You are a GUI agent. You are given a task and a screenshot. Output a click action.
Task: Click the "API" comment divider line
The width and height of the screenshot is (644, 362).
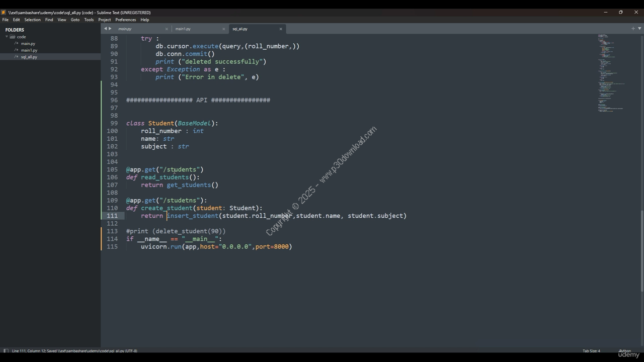point(198,100)
